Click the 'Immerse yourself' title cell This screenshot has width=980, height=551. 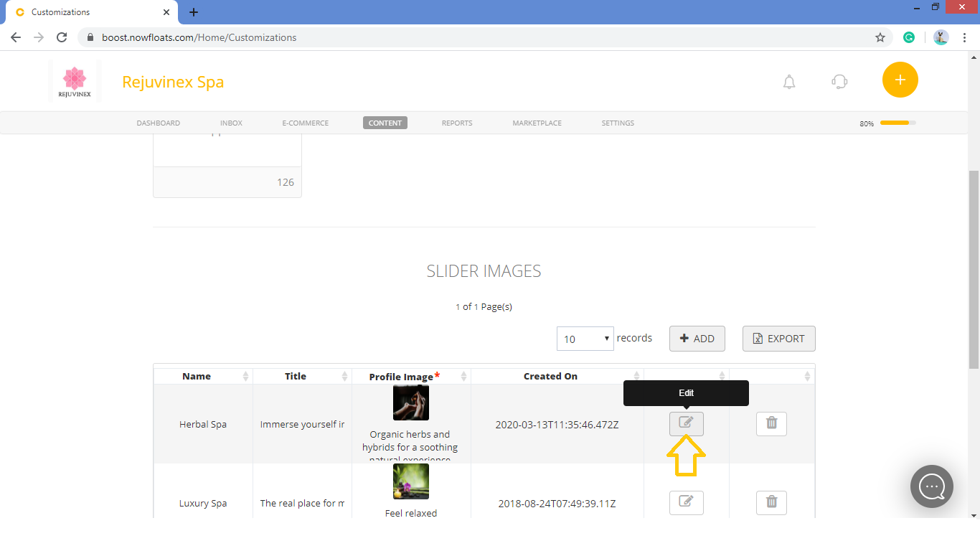point(302,424)
